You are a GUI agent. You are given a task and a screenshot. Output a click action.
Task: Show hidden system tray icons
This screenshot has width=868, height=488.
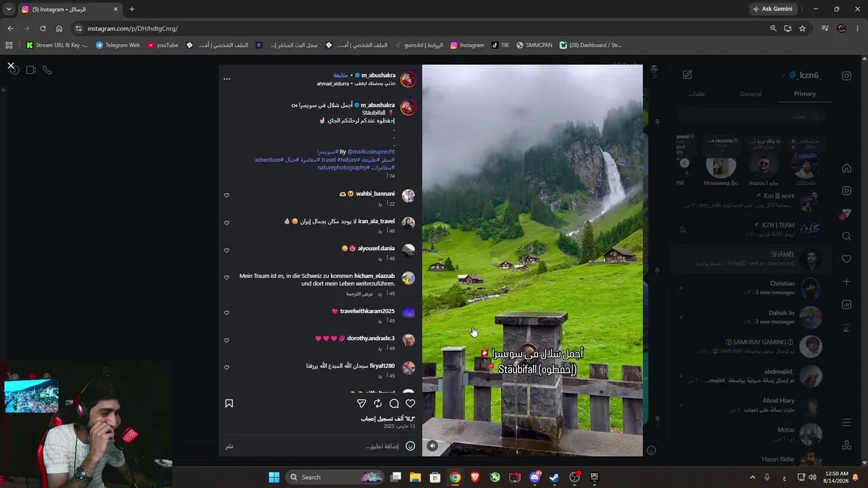(x=752, y=477)
